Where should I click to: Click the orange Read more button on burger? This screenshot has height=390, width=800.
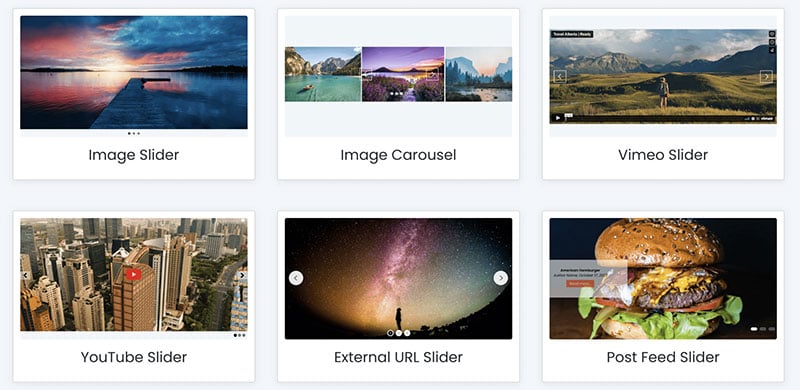[x=580, y=283]
